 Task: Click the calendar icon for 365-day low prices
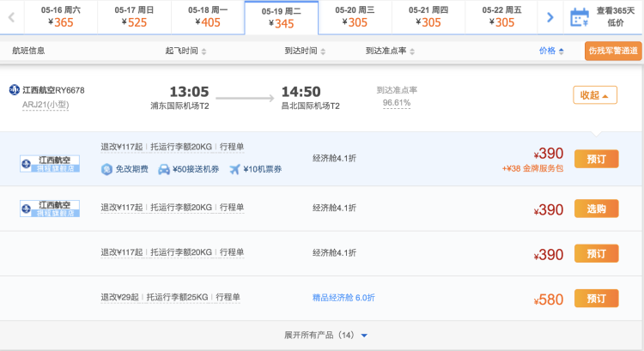click(580, 16)
